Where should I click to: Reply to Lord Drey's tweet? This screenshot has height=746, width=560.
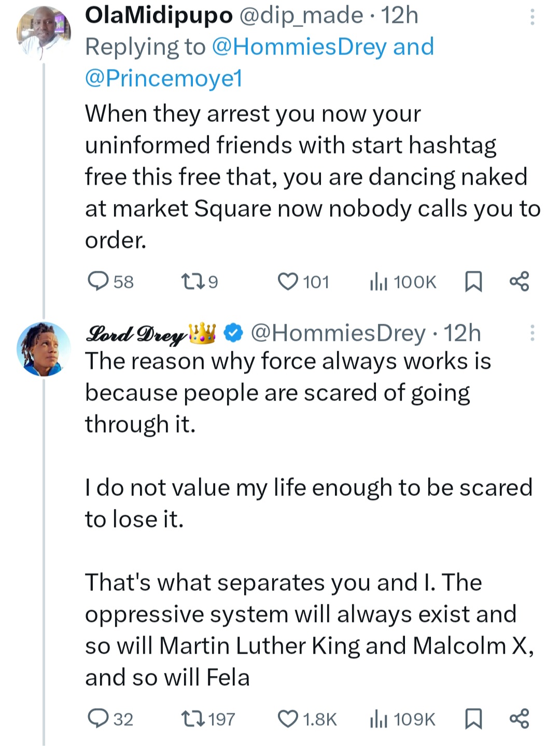tap(97, 719)
